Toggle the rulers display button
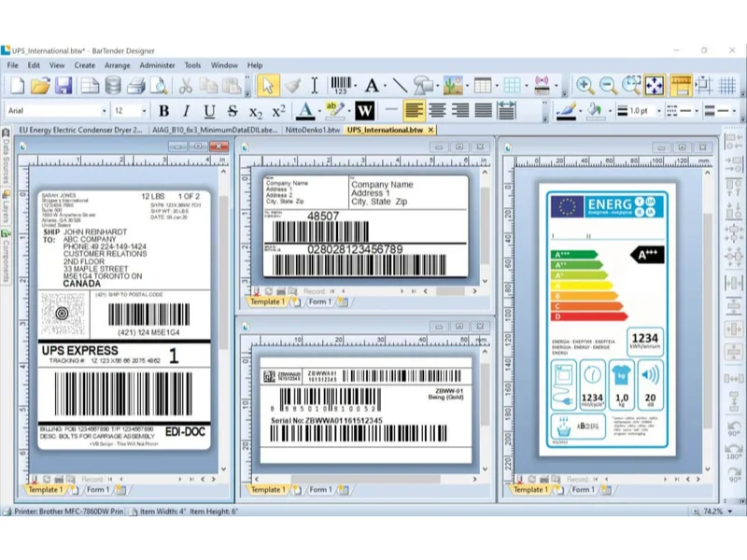 tap(681, 86)
